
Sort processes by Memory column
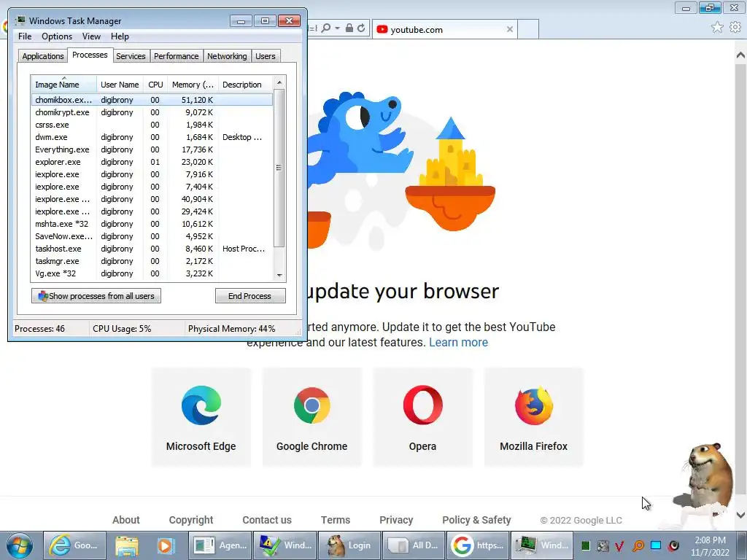point(193,85)
